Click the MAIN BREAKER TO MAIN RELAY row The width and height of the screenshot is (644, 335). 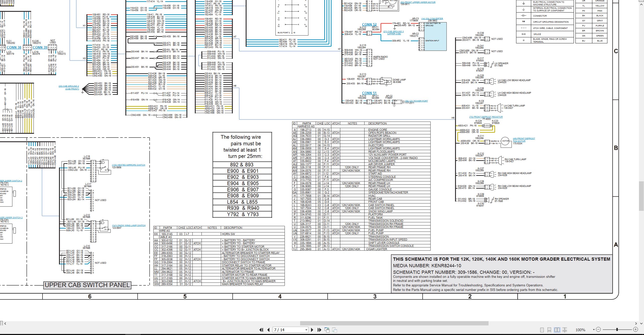[x=219, y=284]
